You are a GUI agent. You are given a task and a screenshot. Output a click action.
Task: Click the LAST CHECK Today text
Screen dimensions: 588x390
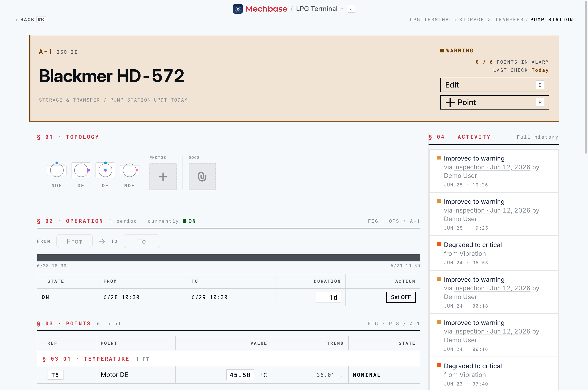click(x=521, y=70)
